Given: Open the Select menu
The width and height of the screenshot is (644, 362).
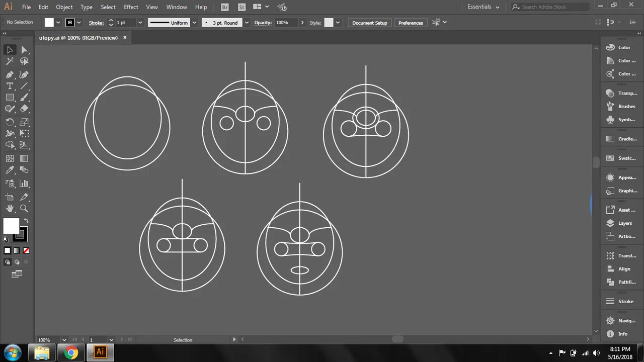Looking at the screenshot, I should coord(108,7).
